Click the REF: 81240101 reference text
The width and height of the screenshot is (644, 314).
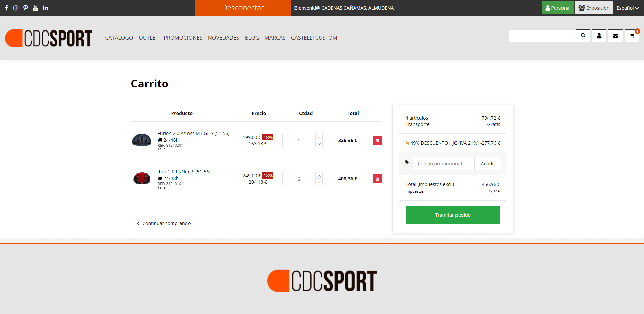170,184
